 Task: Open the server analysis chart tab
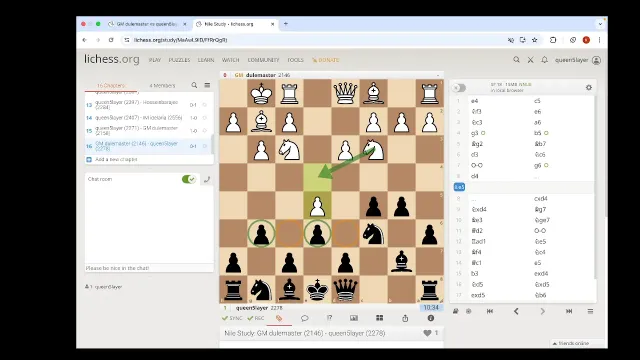(354, 318)
